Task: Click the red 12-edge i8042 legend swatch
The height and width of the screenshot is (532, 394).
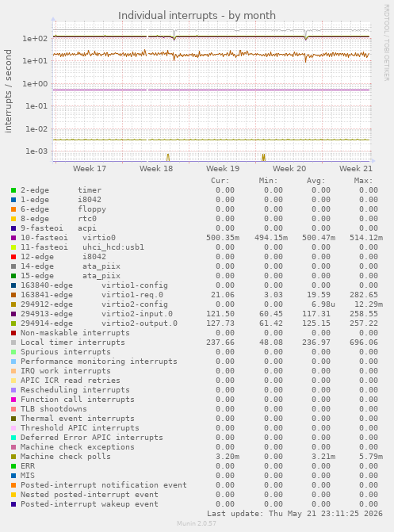Action: [13, 257]
